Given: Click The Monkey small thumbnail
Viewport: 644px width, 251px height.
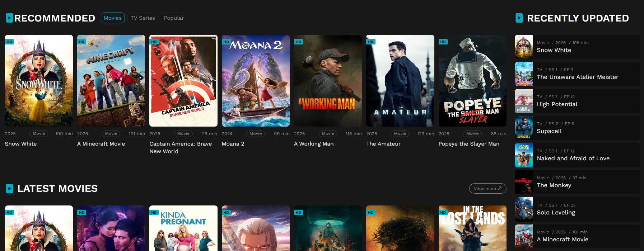Looking at the screenshot, I should click(524, 182).
